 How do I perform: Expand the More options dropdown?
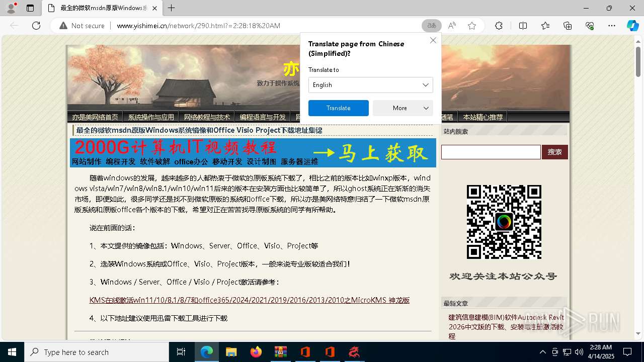point(403,108)
